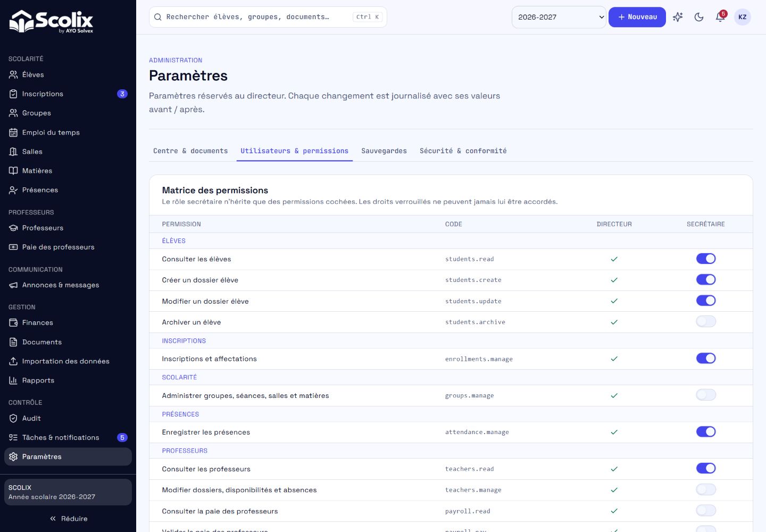
Task: Click the Rapports chart icon
Action: coord(13,380)
